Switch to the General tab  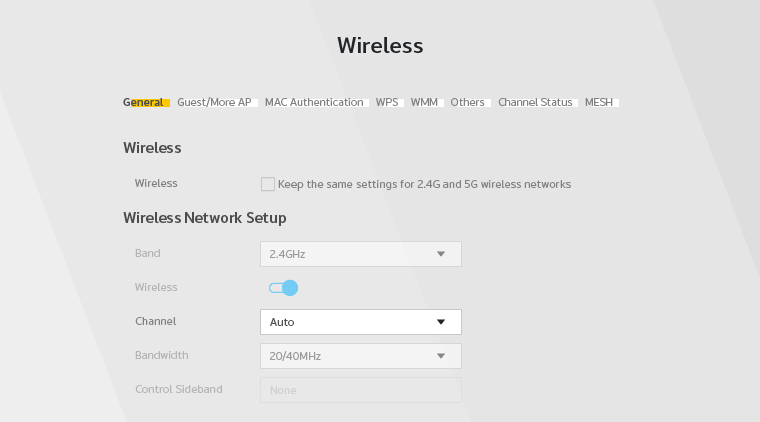coord(144,102)
